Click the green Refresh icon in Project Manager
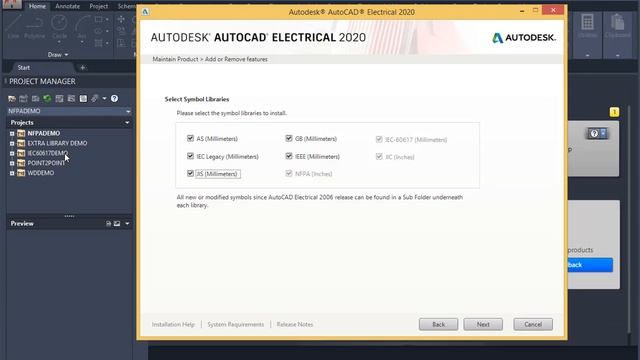 coord(47,98)
